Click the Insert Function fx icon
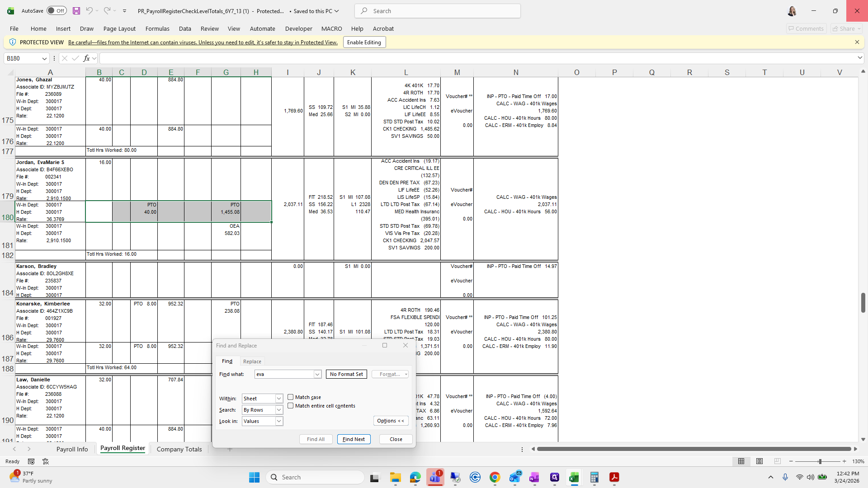The image size is (868, 488). 86,58
